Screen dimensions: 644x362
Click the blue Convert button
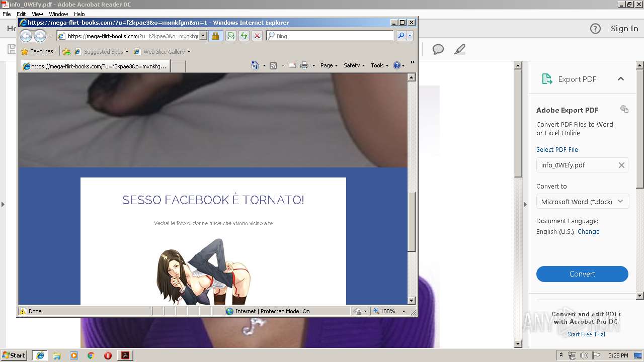tap(582, 274)
